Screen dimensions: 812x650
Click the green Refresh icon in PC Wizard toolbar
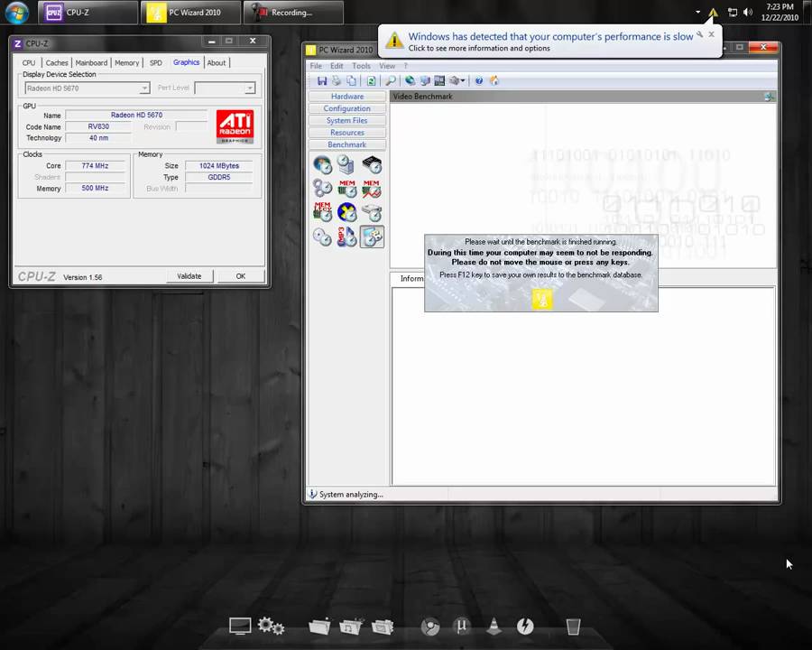pos(371,81)
